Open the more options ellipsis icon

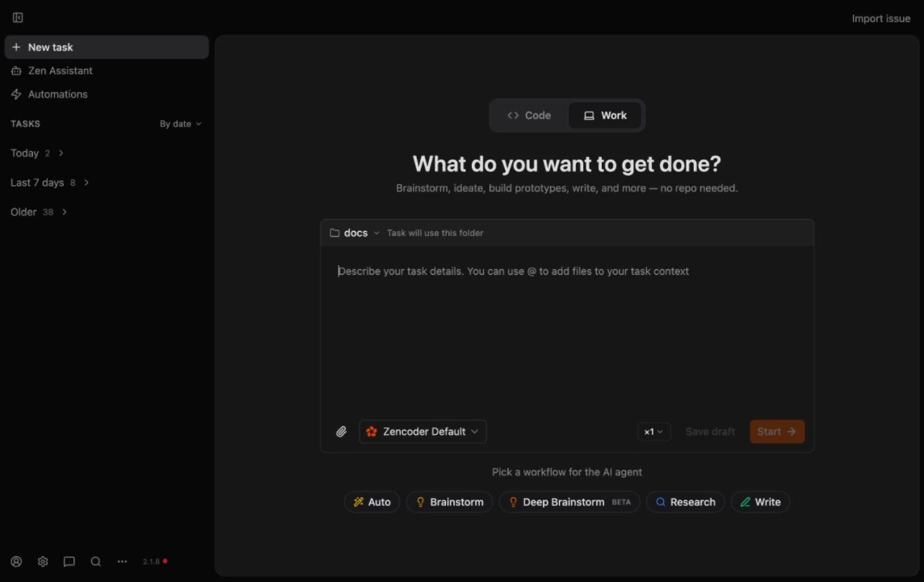click(122, 561)
